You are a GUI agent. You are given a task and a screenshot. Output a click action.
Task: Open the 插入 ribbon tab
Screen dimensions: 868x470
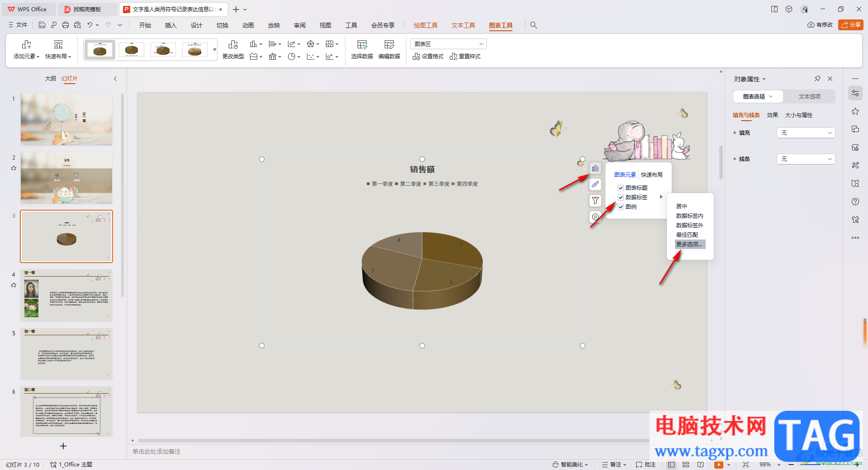click(170, 25)
